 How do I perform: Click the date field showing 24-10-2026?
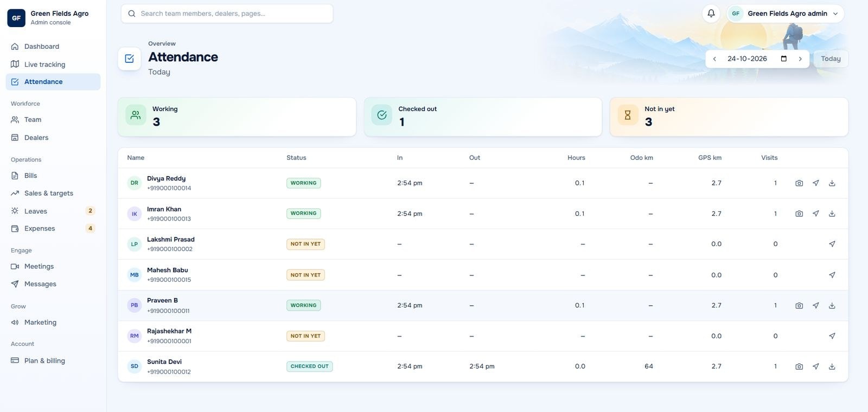[x=757, y=59]
